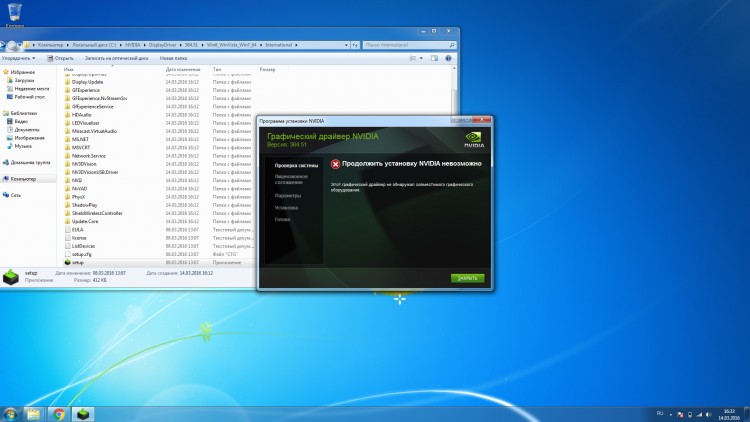Image resolution: width=750 pixels, height=422 pixels.
Task: Click the magnifier icon in Explorer search box
Action: click(452, 45)
